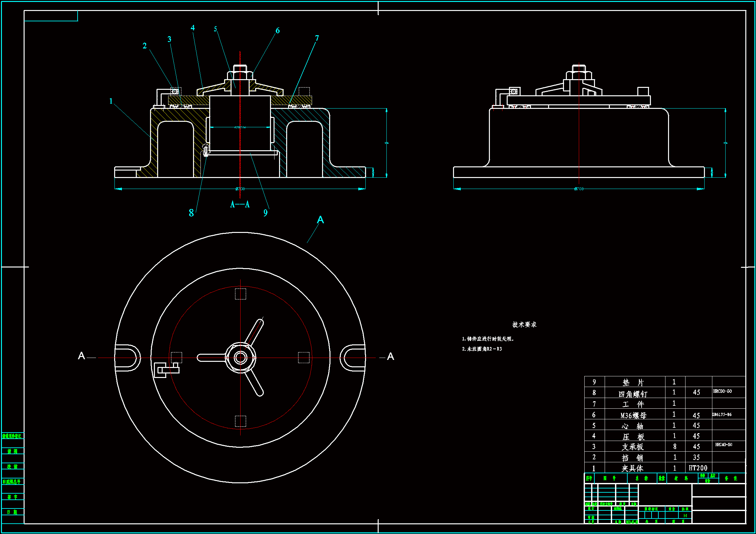
Task: Select the 日期 label in the left margin
Action: click(12, 512)
